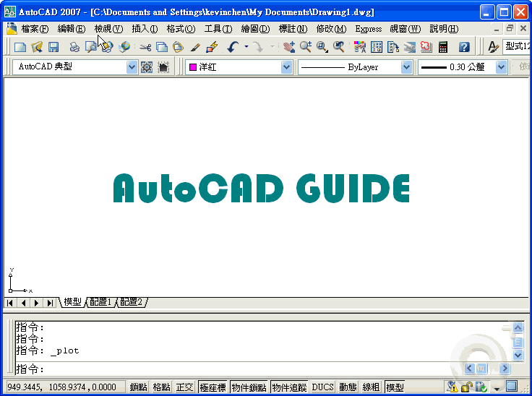Image resolution: width=532 pixels, height=396 pixels.
Task: Click the 3D DWF globe icon
Action: [124, 47]
